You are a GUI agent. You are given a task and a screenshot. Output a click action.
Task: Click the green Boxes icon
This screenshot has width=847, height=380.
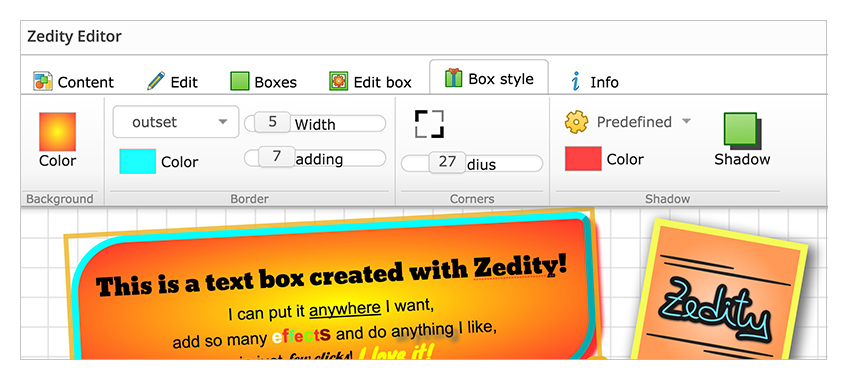pos(240,81)
